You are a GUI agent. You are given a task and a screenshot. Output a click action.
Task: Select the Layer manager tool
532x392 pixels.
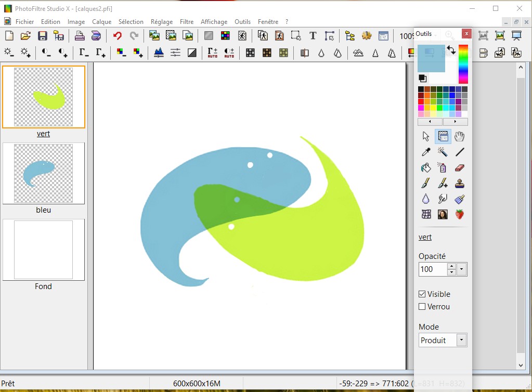click(443, 136)
